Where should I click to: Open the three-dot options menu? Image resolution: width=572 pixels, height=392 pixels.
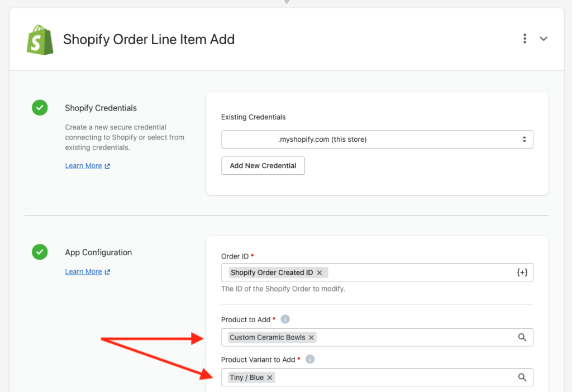[x=525, y=39]
